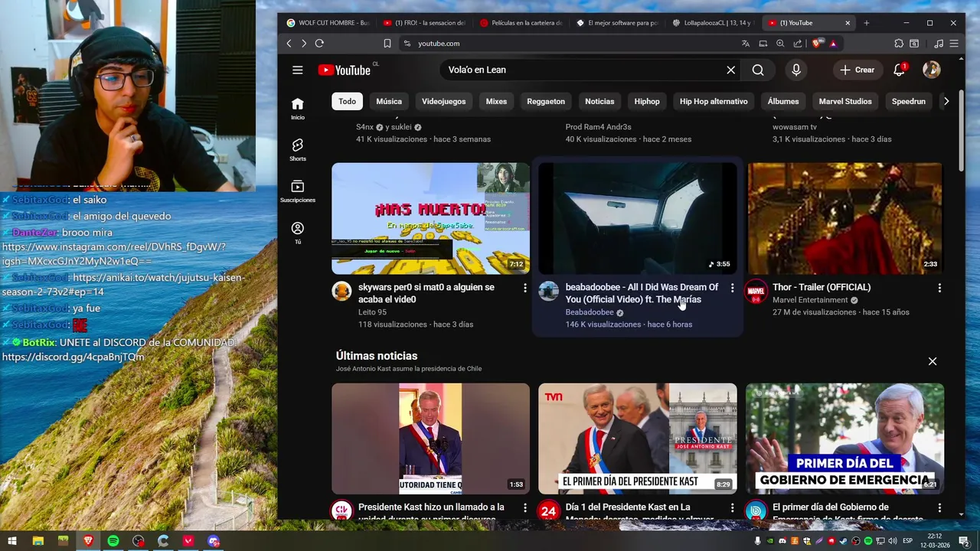Show more filter chips with right arrow
This screenshot has height=551, width=980.
(x=946, y=101)
